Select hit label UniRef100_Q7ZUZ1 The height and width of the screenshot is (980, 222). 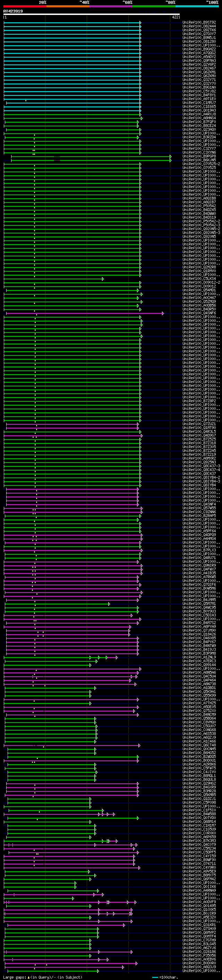click(199, 424)
